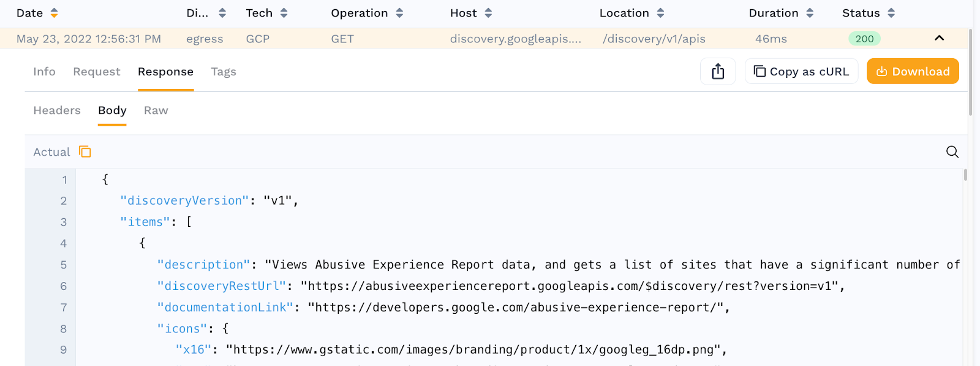This screenshot has width=980, height=366.
Task: Click the "discoveryVersion" key in the JSON
Action: pos(185,200)
